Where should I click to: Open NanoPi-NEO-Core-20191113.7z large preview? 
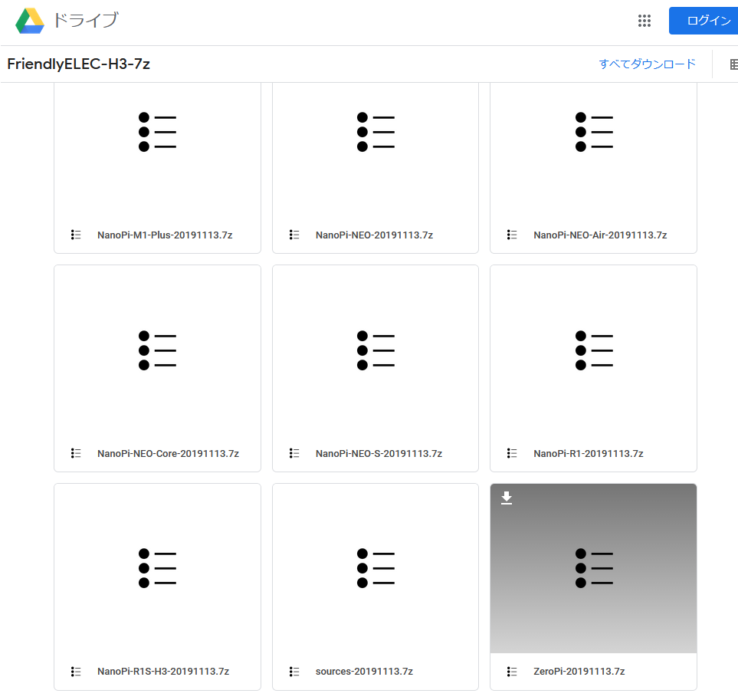(157, 350)
